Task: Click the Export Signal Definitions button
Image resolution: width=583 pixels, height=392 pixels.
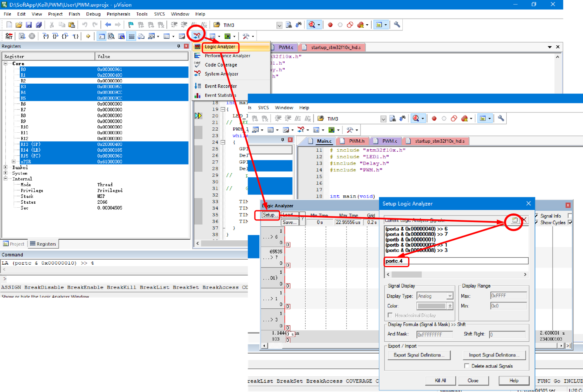Action: pyautogui.click(x=418, y=355)
